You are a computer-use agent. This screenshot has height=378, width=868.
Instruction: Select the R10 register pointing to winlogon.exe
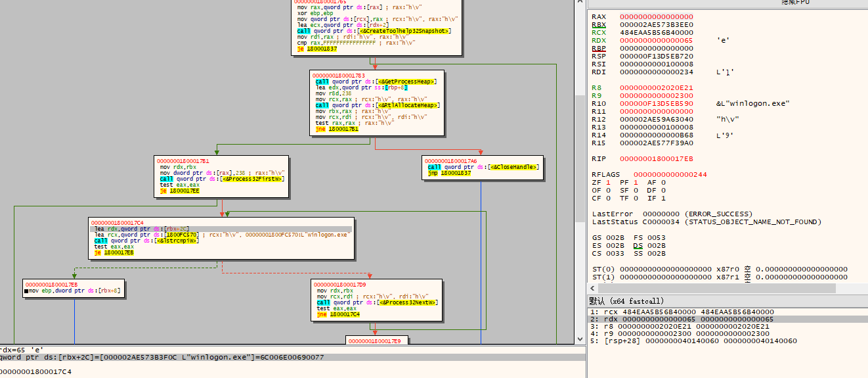click(656, 103)
